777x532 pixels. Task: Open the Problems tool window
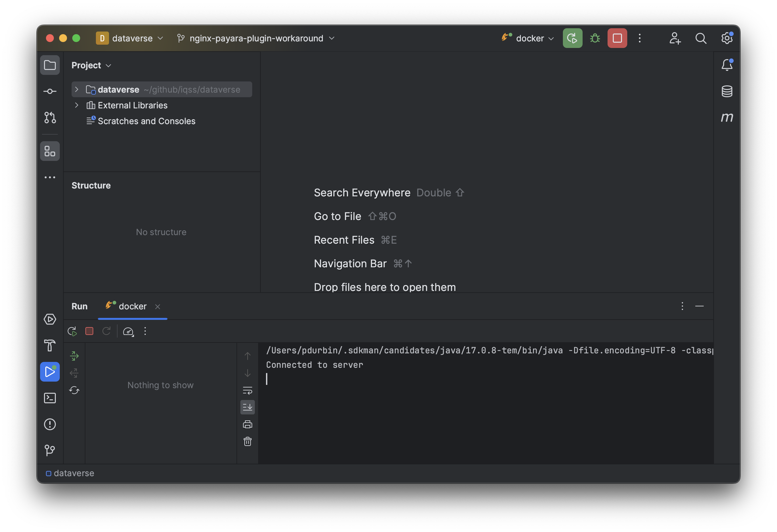coord(50,424)
